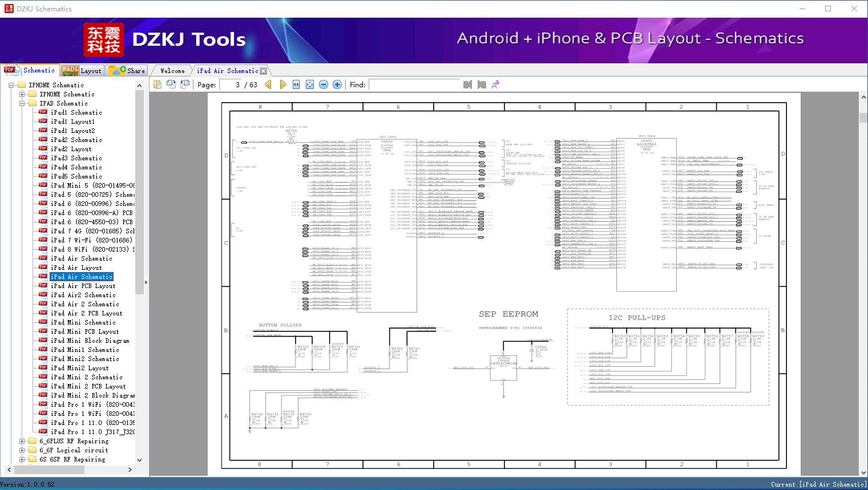This screenshot has height=490, width=868.
Task: Go to previous page with the yellow back arrow
Action: [268, 84]
